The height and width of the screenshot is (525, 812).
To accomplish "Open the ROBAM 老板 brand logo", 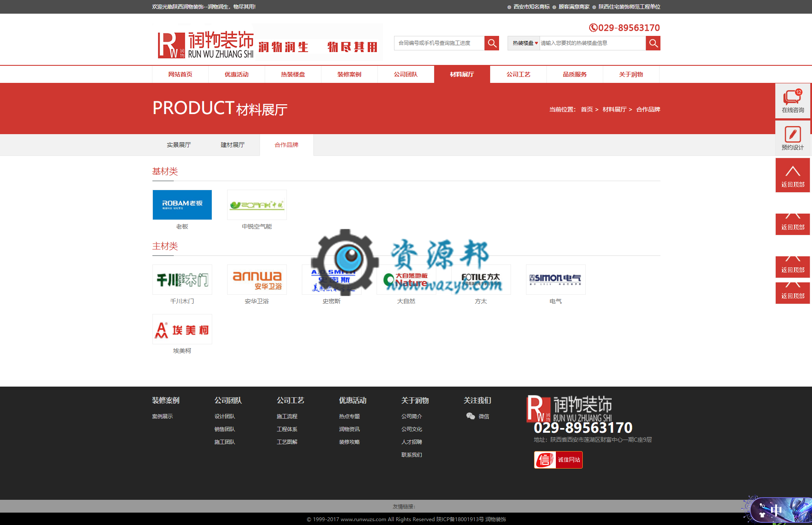I will pyautogui.click(x=182, y=205).
